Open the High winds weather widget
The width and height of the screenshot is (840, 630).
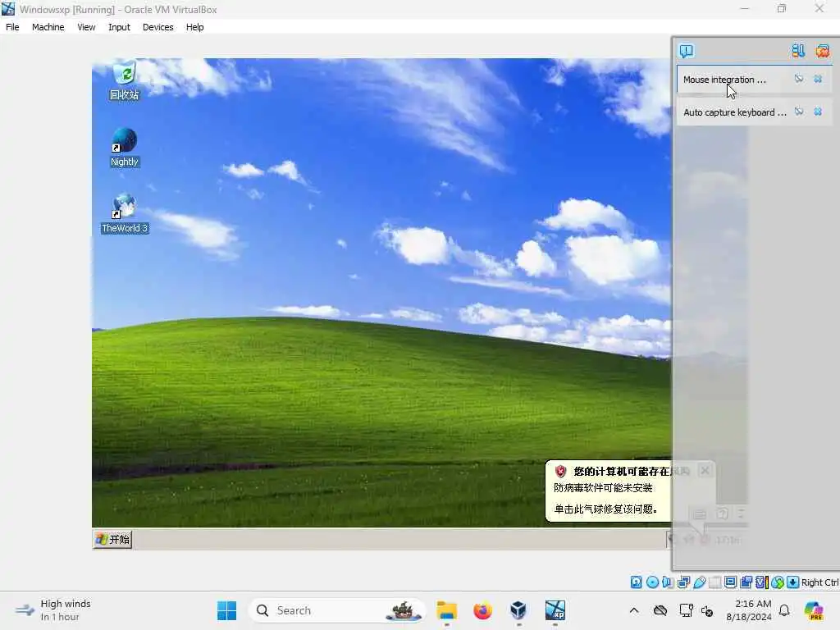tap(52, 610)
